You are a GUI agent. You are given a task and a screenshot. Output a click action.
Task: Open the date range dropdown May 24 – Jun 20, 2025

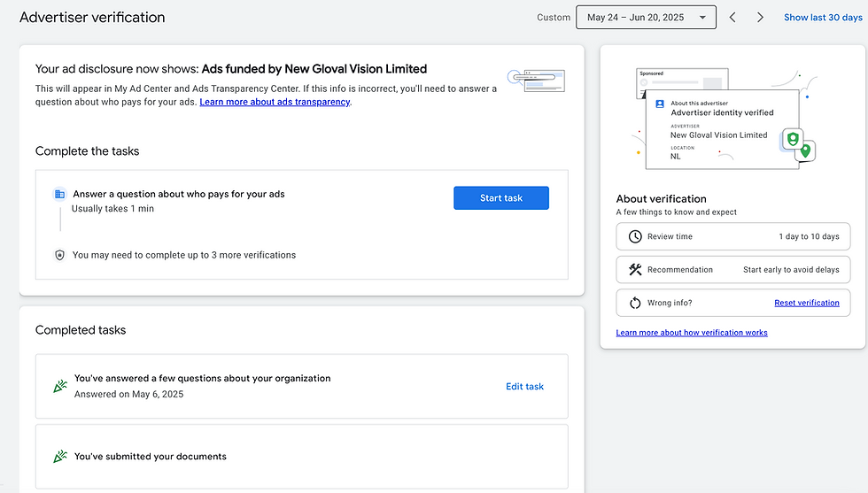click(646, 17)
